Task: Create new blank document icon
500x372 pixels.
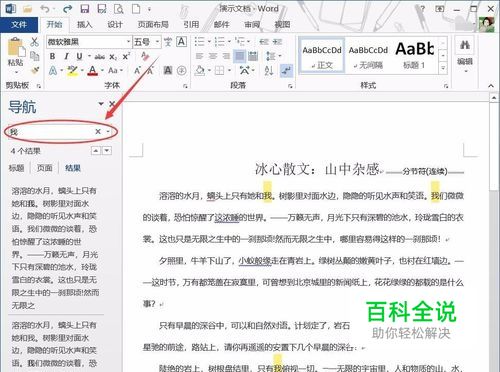Action: click(x=136, y=9)
